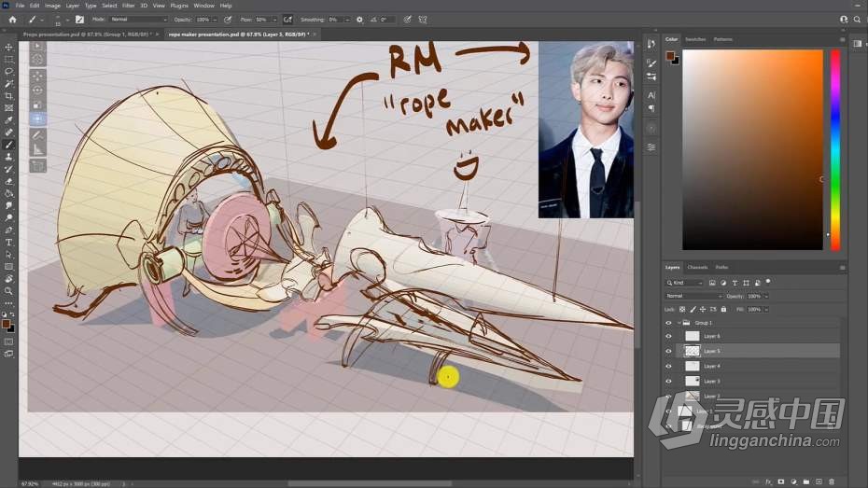Toggle visibility of Layer 4

point(668,366)
